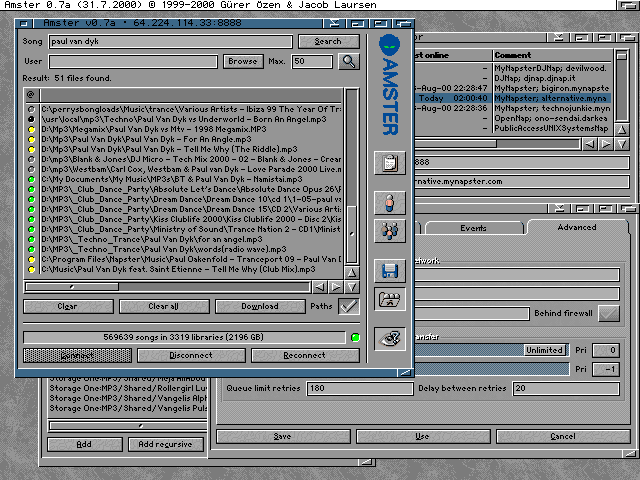Toggle the Paths checkbox
Viewport: 640px width, 480px height.
[x=349, y=306]
